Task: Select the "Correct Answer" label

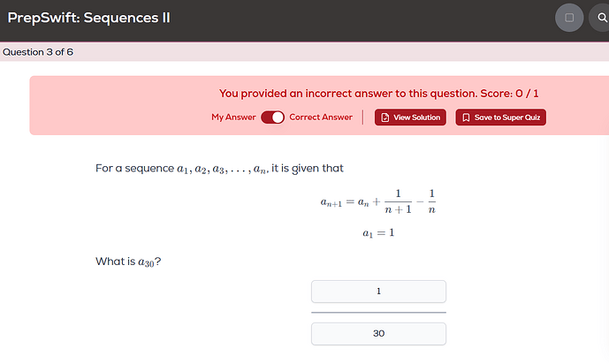Action: pos(321,118)
